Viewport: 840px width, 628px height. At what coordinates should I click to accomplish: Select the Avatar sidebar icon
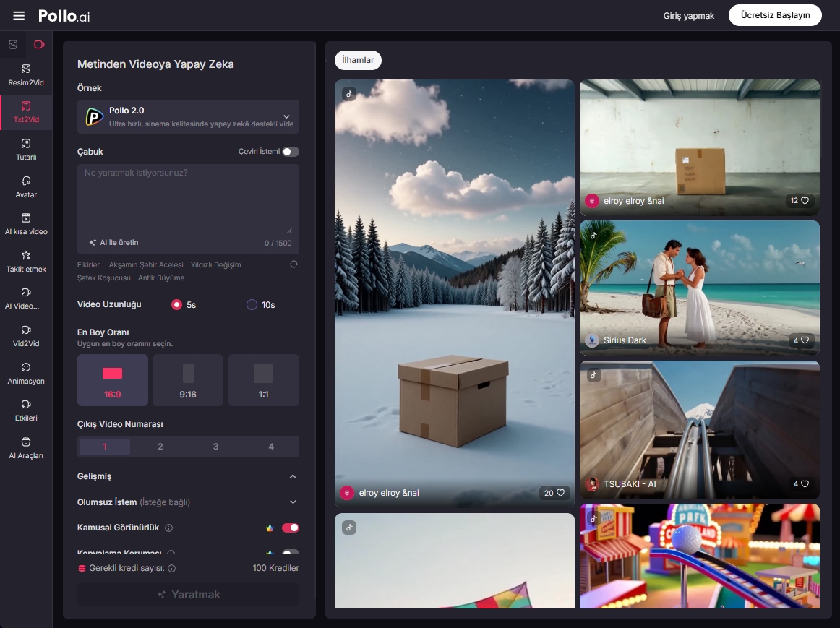[x=26, y=186]
